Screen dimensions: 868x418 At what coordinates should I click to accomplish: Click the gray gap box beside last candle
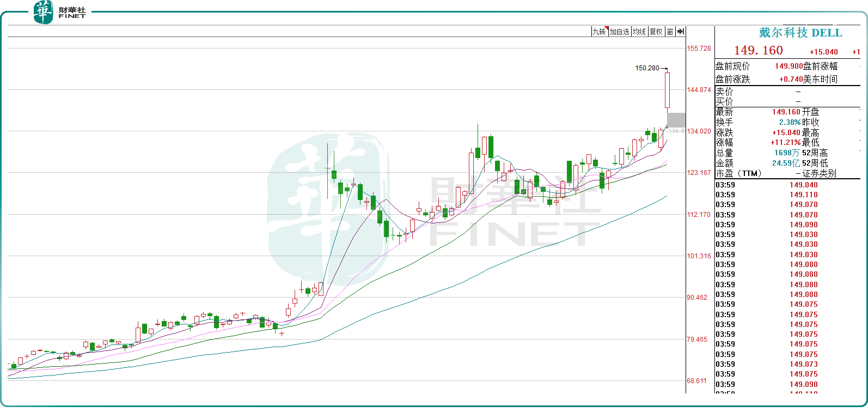(x=676, y=120)
